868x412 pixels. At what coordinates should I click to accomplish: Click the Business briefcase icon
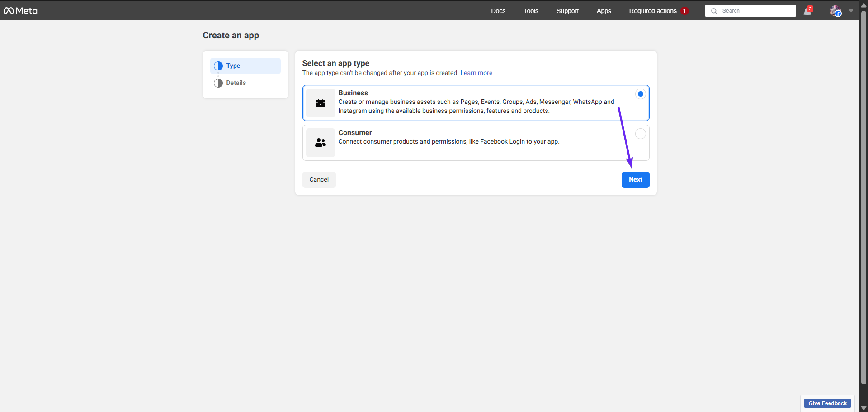click(x=321, y=103)
